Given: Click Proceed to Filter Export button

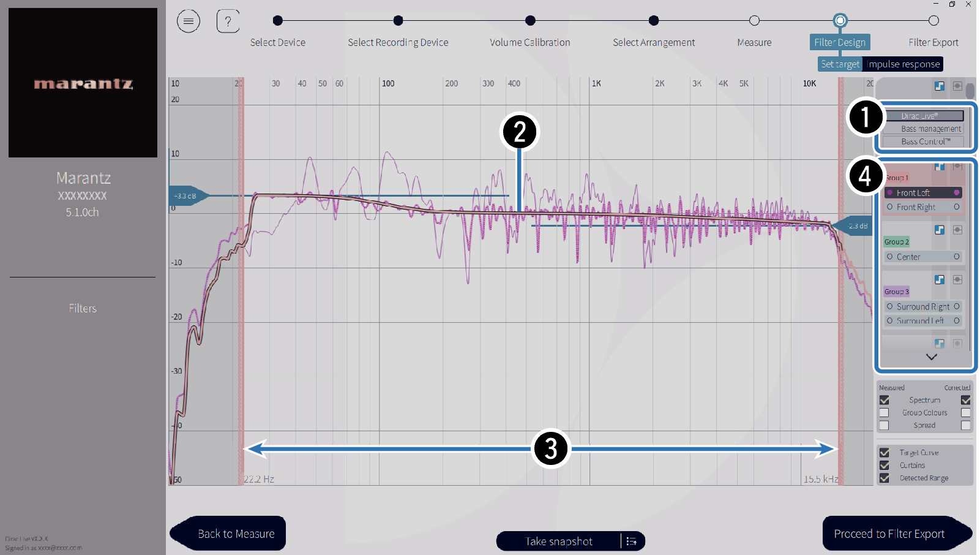Looking at the screenshot, I should pyautogui.click(x=889, y=534).
